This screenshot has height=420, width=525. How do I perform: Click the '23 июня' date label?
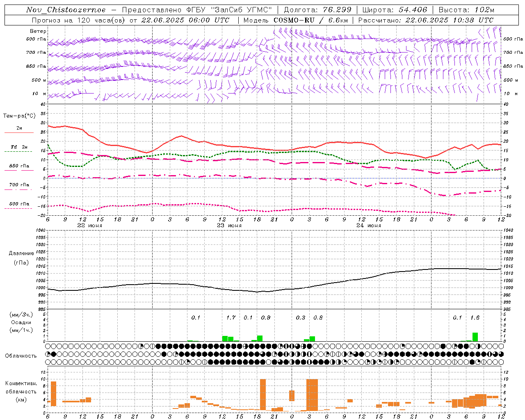pos(229,226)
